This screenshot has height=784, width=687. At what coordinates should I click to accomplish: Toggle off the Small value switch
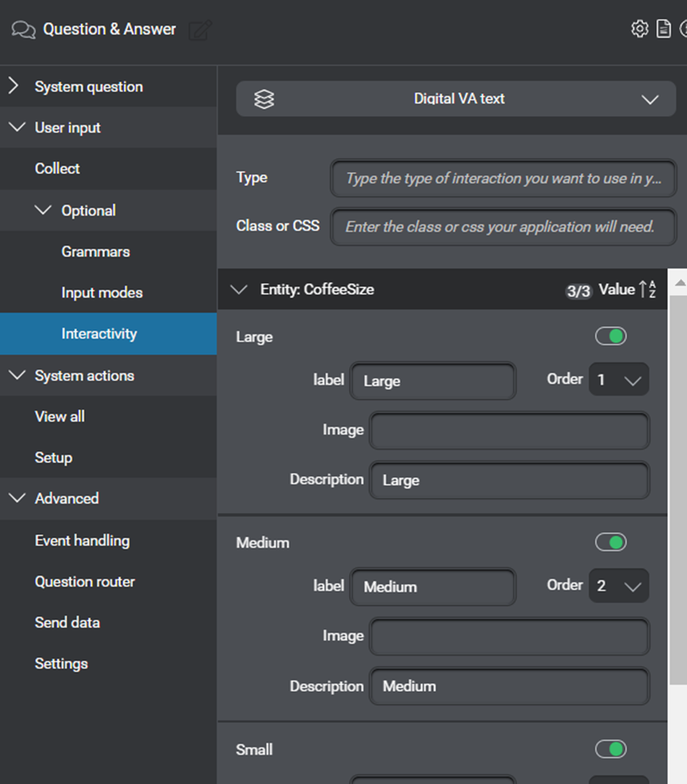(610, 749)
